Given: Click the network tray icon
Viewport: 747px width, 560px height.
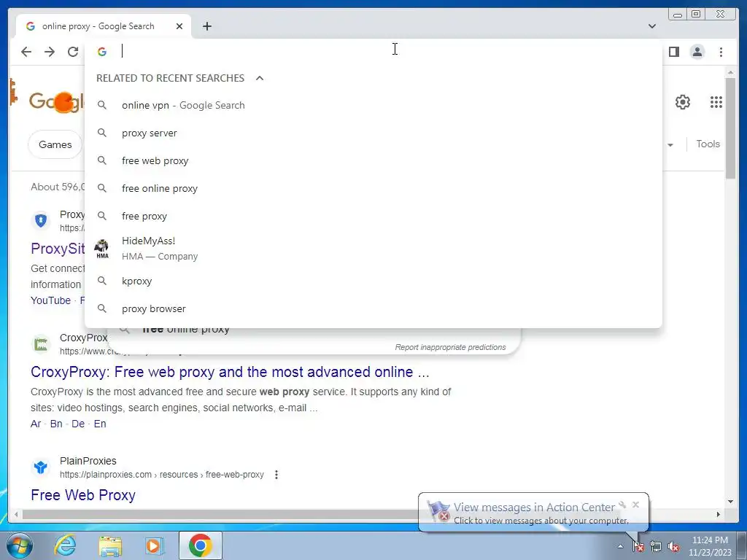Looking at the screenshot, I should pyautogui.click(x=656, y=547).
